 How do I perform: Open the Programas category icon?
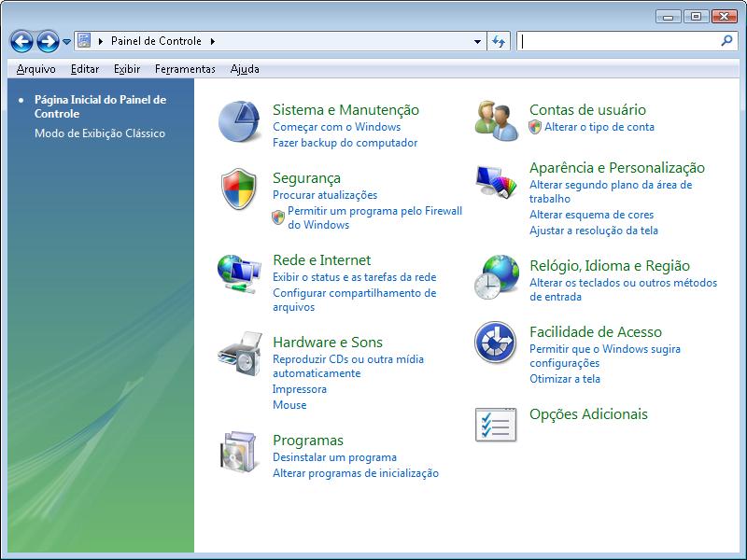tap(240, 453)
